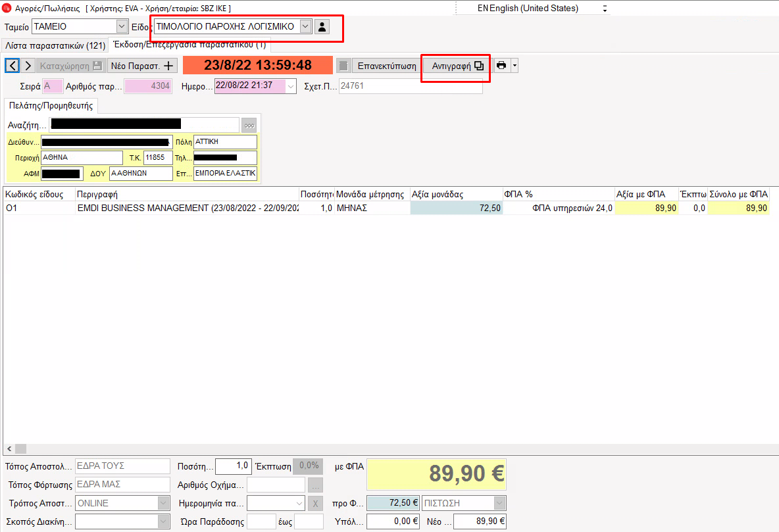
Task: Click the έως end time field
Action: 309,521
